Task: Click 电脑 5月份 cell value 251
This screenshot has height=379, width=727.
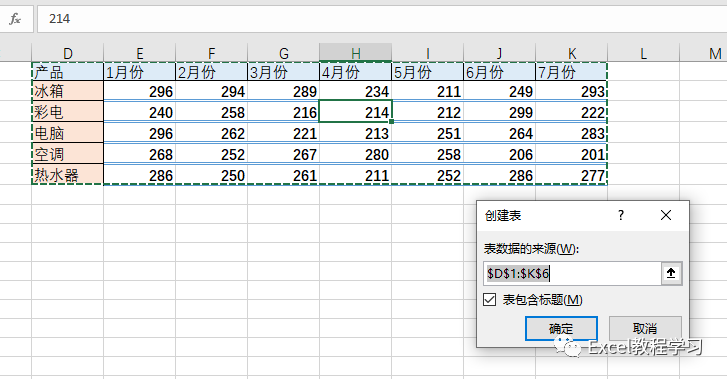Action: [x=427, y=133]
